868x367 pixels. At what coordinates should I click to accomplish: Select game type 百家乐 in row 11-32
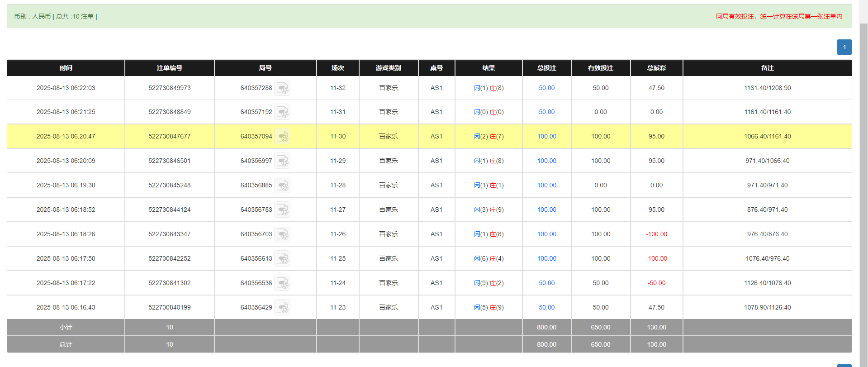click(x=389, y=88)
